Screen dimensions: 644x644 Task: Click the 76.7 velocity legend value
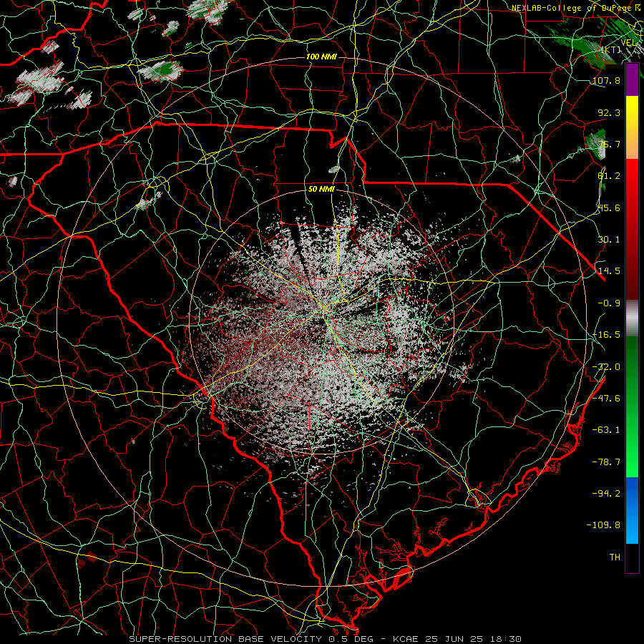tap(609, 144)
